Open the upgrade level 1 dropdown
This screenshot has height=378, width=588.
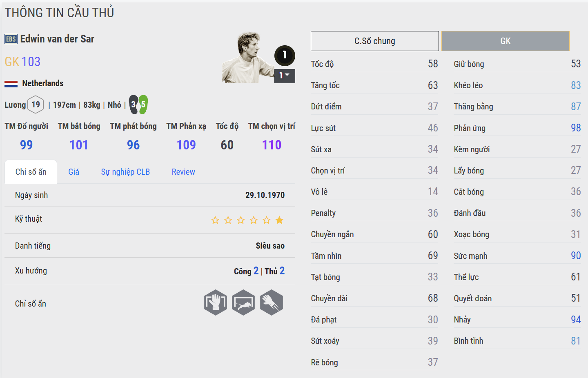tap(285, 76)
